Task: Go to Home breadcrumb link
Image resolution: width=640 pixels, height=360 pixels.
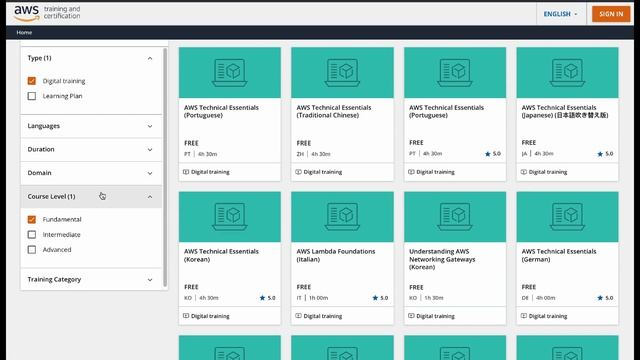Action: [24, 32]
